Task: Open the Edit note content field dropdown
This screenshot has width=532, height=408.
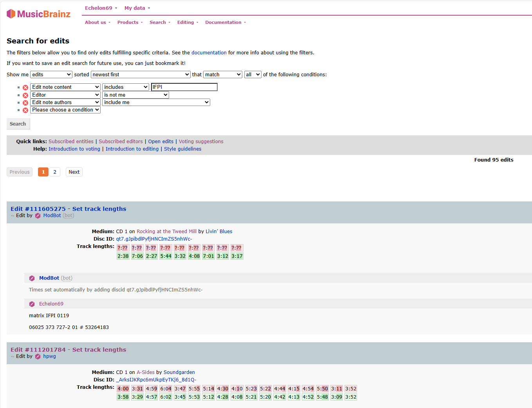Action: coord(65,87)
